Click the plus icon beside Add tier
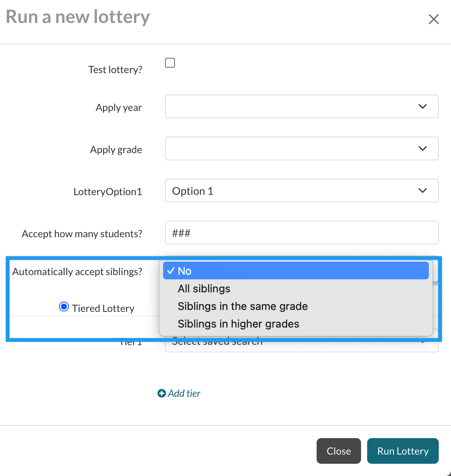The height and width of the screenshot is (476, 451). [162, 393]
